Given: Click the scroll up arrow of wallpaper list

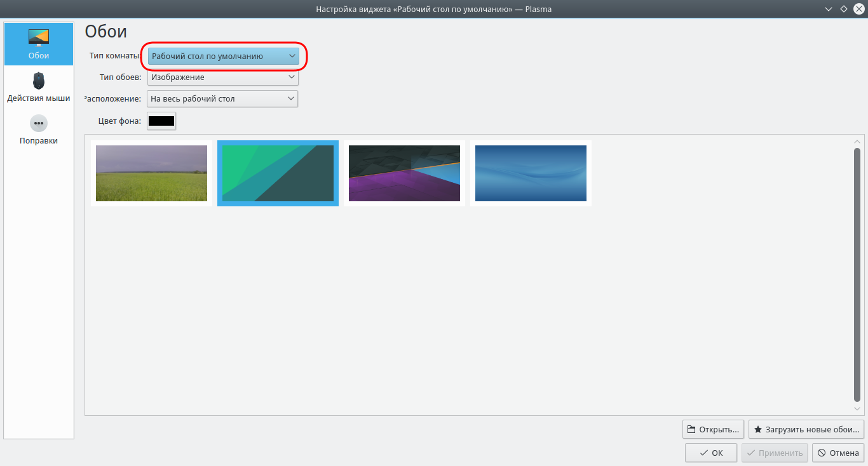Looking at the screenshot, I should pyautogui.click(x=857, y=141).
